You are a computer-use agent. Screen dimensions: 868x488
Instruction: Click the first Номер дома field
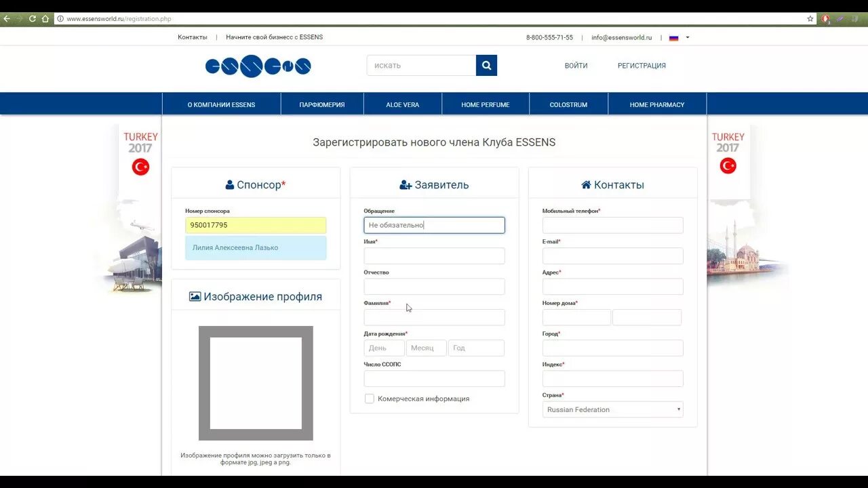coord(576,317)
